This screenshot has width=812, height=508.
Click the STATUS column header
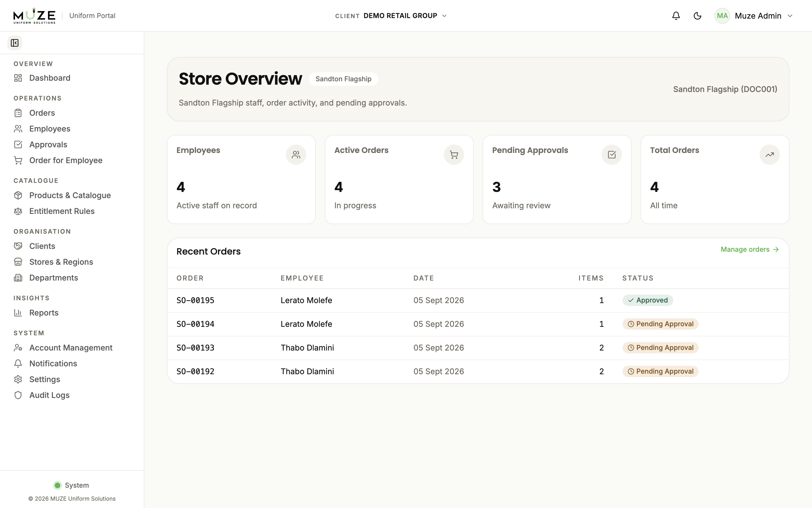pyautogui.click(x=638, y=278)
